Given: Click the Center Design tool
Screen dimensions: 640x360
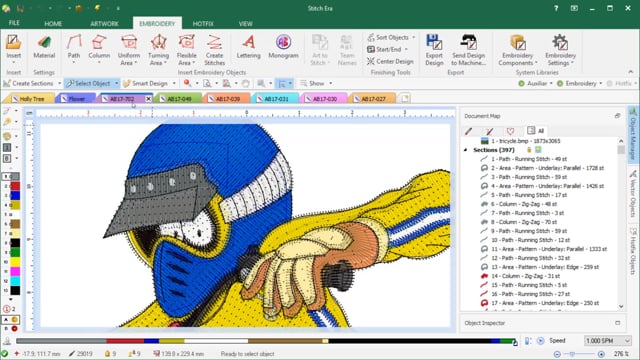Looking at the screenshot, I should coord(390,61).
